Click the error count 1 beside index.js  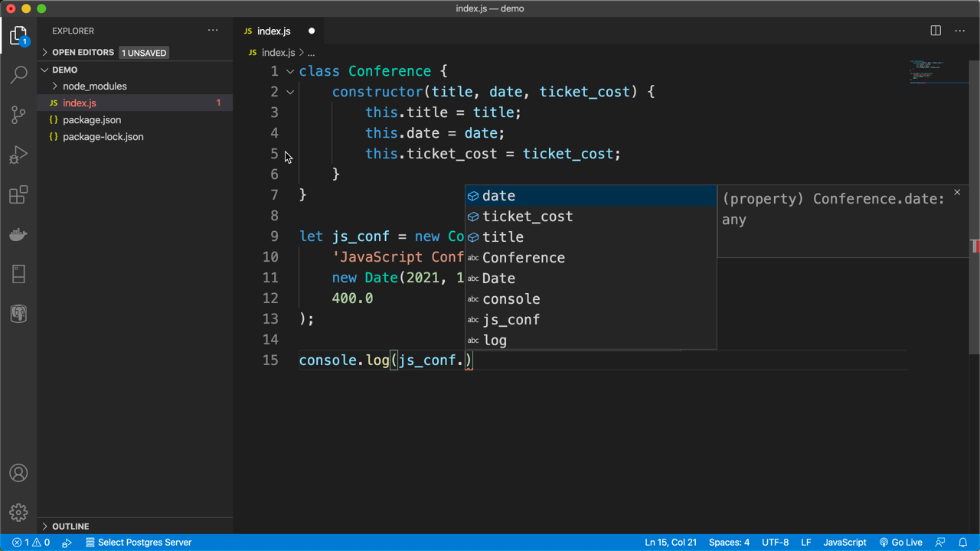click(218, 103)
